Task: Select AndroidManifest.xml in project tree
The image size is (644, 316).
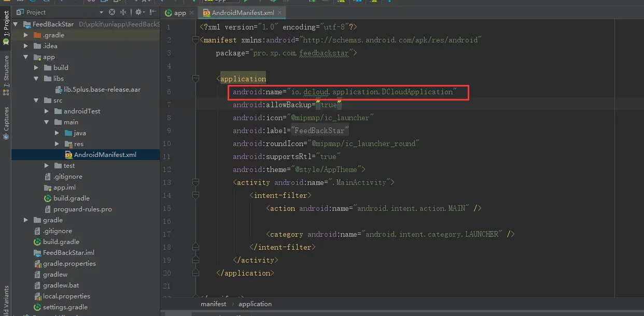Action: 105,155
